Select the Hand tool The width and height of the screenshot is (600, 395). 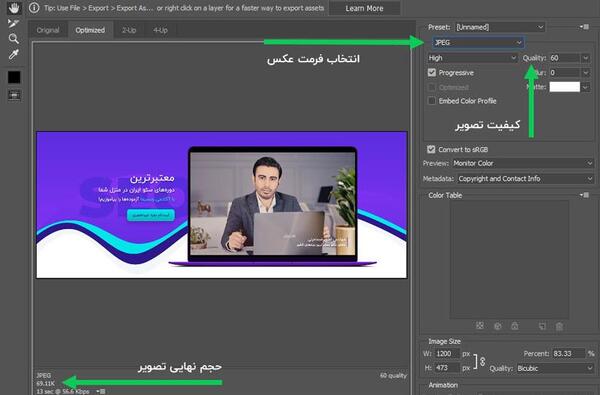tap(14, 8)
